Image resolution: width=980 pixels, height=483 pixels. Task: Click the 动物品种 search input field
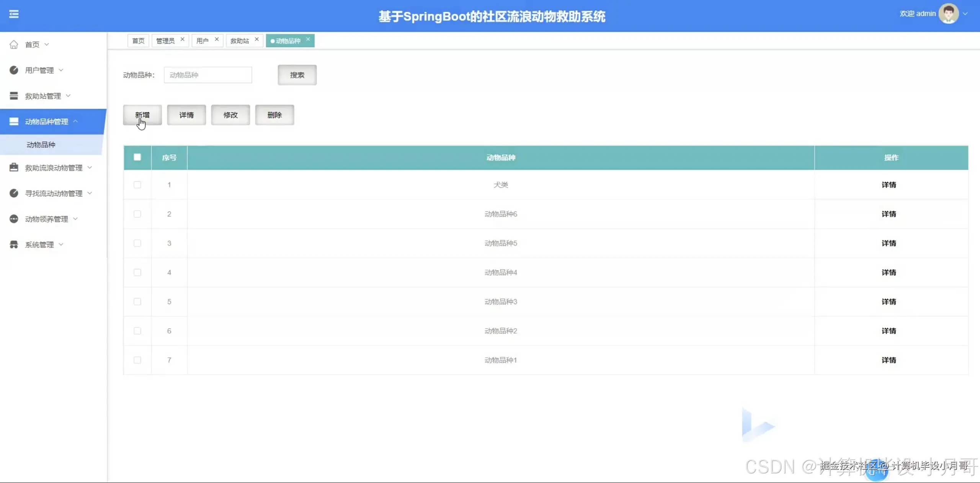(x=208, y=75)
